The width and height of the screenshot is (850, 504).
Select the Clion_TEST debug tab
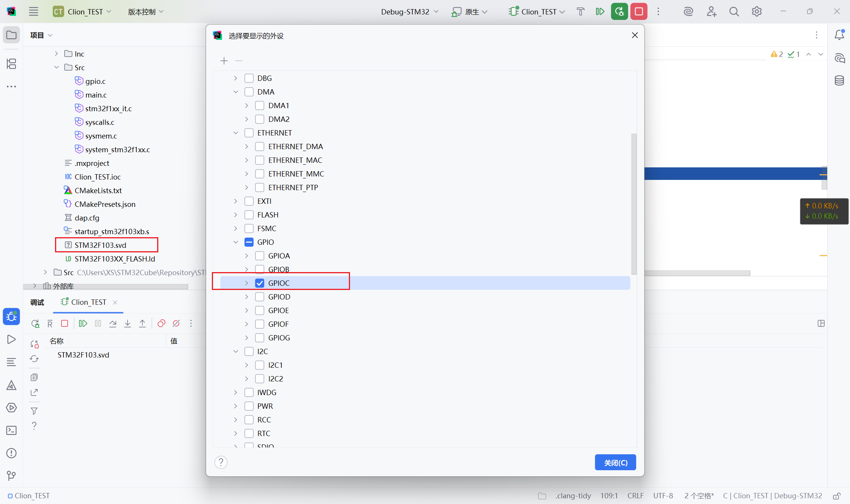[88, 302]
